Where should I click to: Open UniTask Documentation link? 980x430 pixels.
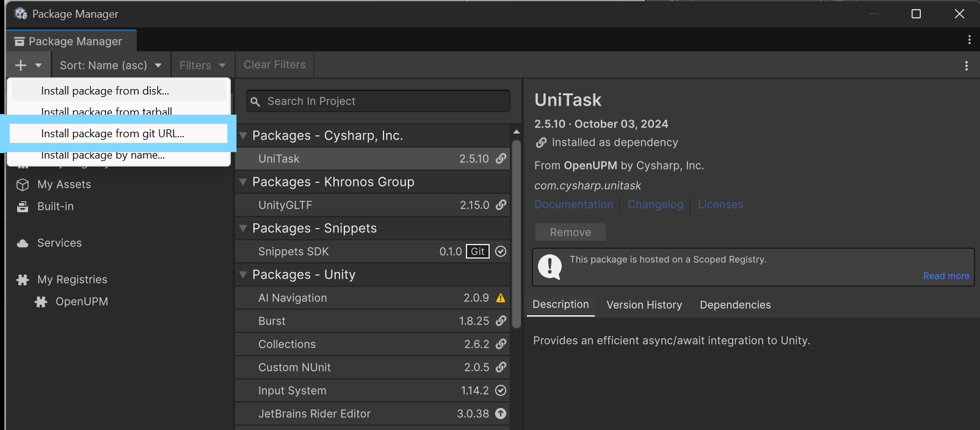point(573,205)
